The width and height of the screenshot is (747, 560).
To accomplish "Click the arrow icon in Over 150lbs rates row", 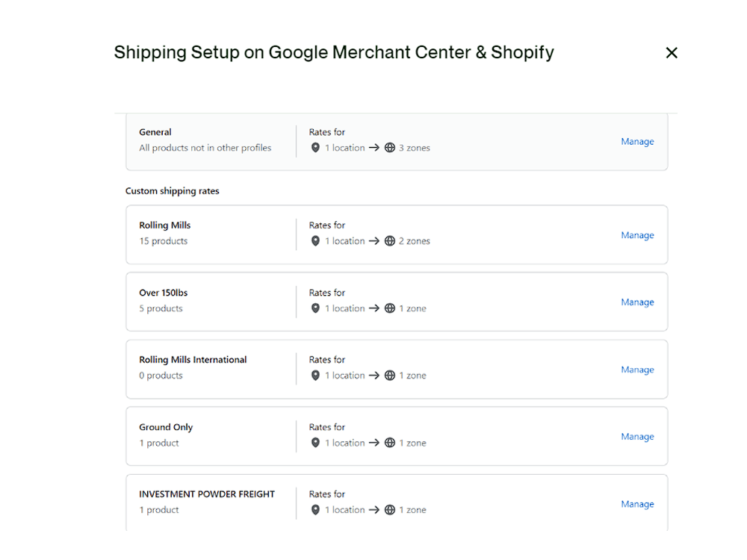I will 376,308.
